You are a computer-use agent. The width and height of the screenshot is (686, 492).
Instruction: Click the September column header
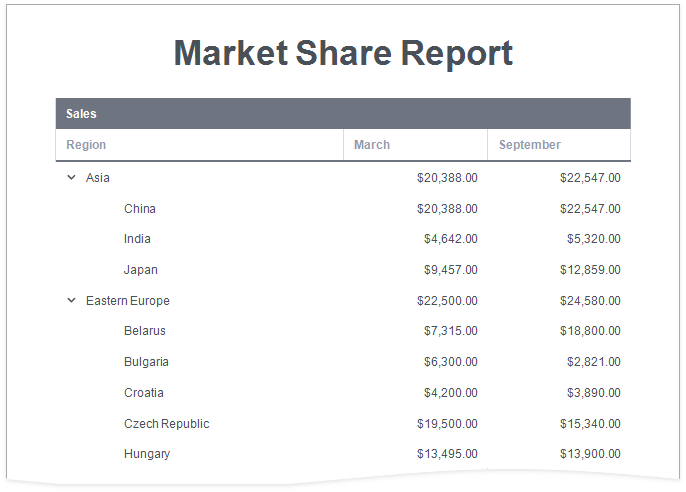(530, 145)
